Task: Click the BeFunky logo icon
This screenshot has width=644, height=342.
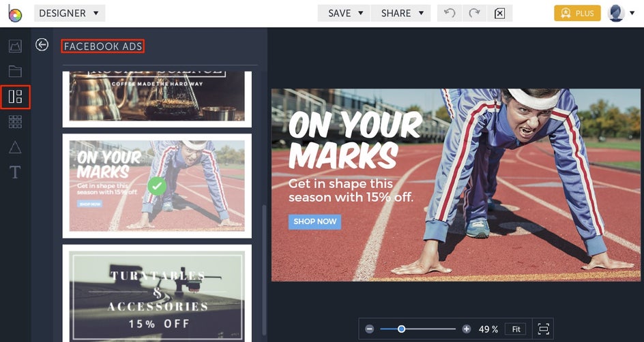Action: pos(15,14)
